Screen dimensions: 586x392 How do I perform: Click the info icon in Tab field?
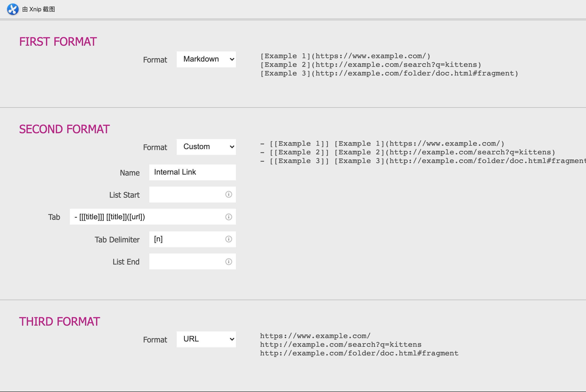click(228, 217)
